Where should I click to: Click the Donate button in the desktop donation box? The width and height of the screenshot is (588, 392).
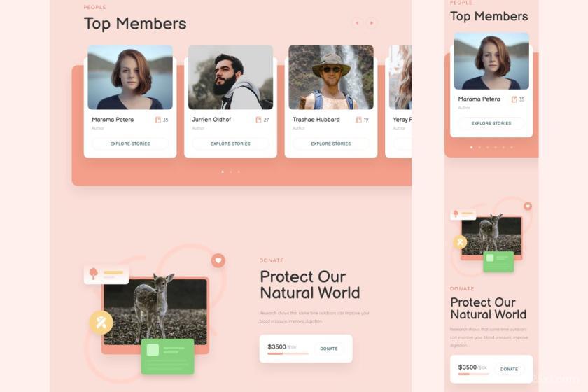pyautogui.click(x=329, y=349)
